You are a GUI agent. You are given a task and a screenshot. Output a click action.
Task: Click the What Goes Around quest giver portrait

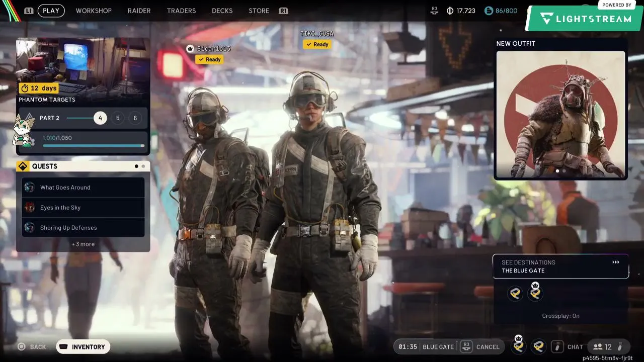[30, 188]
